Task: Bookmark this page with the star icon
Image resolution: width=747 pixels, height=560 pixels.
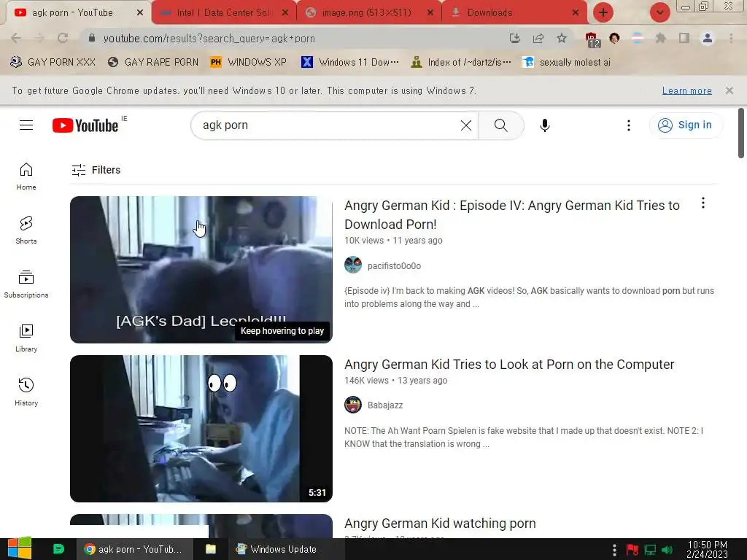Action: [x=562, y=38]
